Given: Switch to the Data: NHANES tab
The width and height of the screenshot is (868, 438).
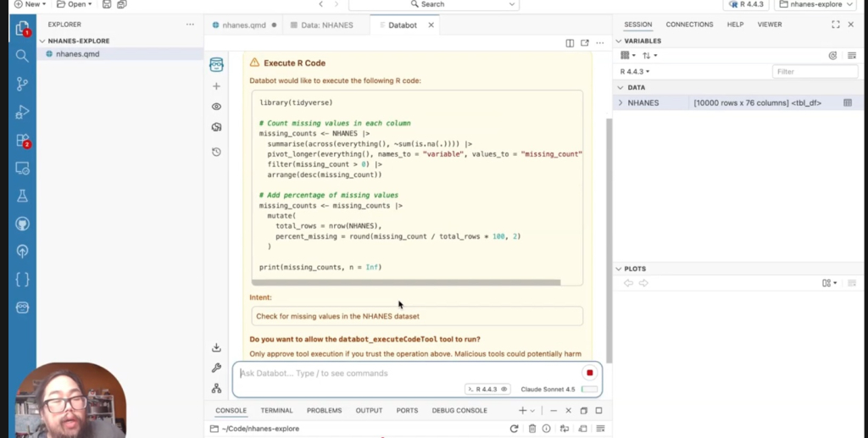Looking at the screenshot, I should pos(327,25).
